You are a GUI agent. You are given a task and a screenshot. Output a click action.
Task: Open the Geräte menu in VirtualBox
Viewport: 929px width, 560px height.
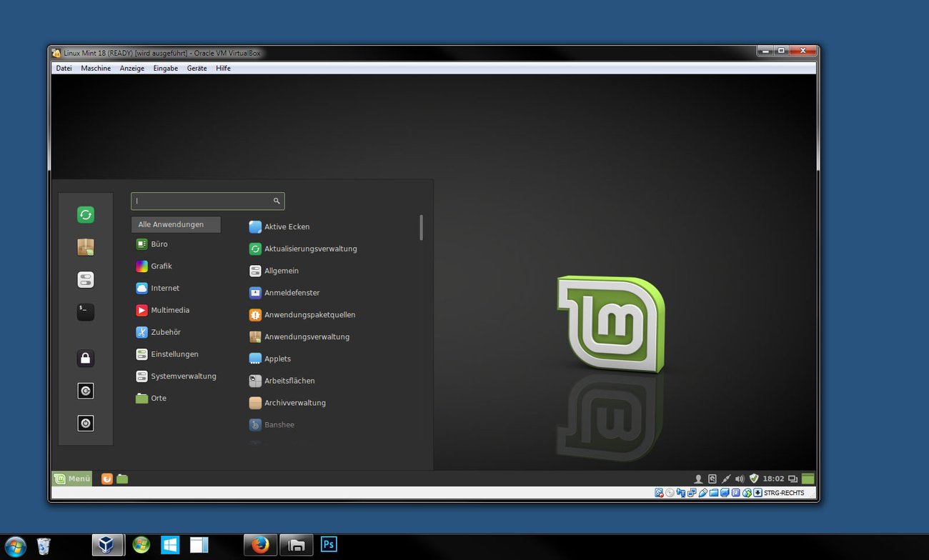197,68
